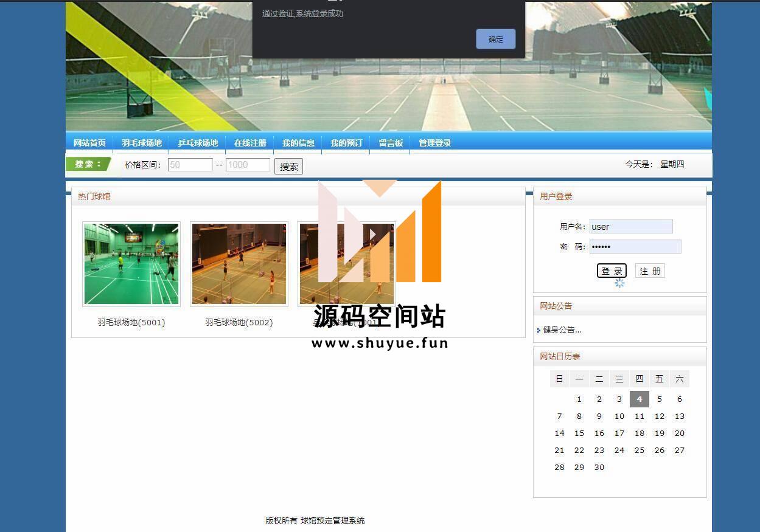Open the 留言板 menu item

point(391,143)
